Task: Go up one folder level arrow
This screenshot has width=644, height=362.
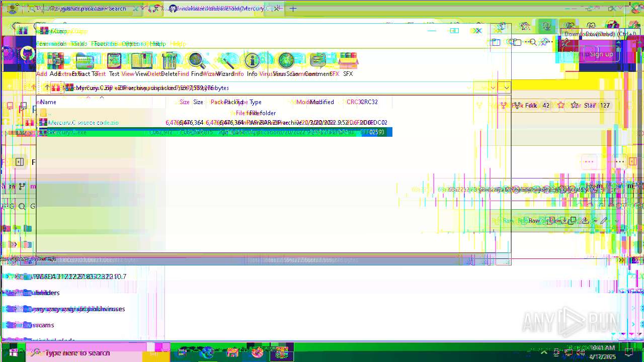Action: point(47,87)
